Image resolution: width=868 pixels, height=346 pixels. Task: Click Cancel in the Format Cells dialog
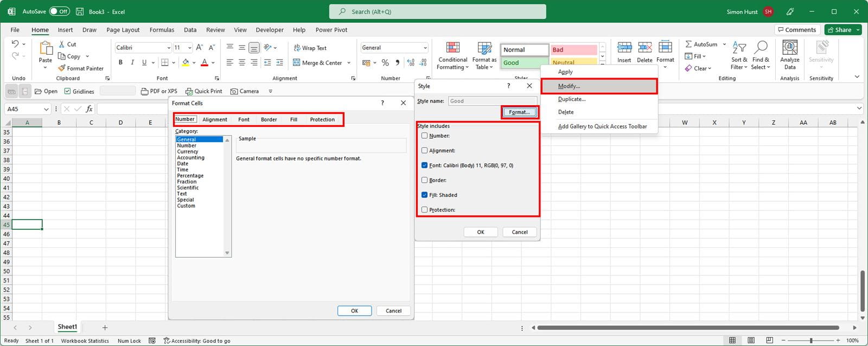pos(393,311)
